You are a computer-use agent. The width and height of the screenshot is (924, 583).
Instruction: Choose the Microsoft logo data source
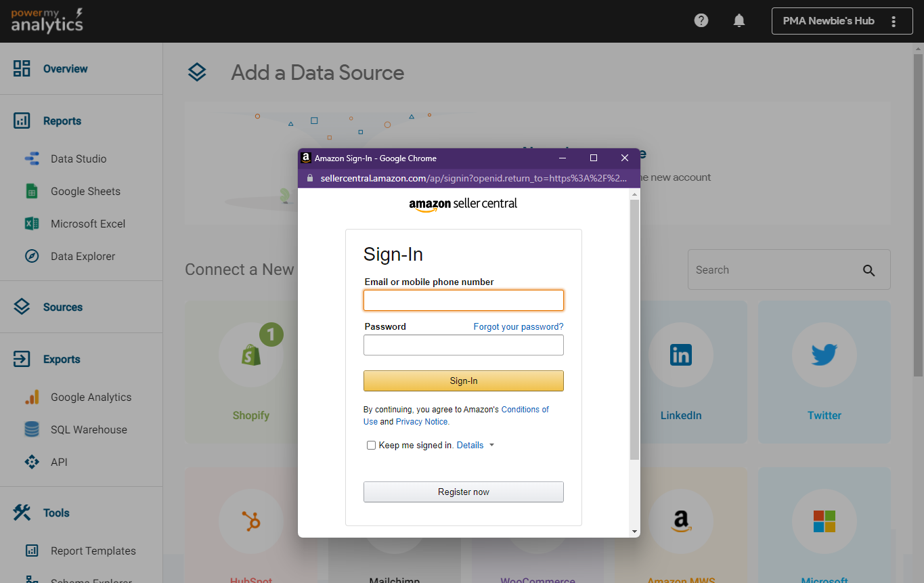point(824,521)
